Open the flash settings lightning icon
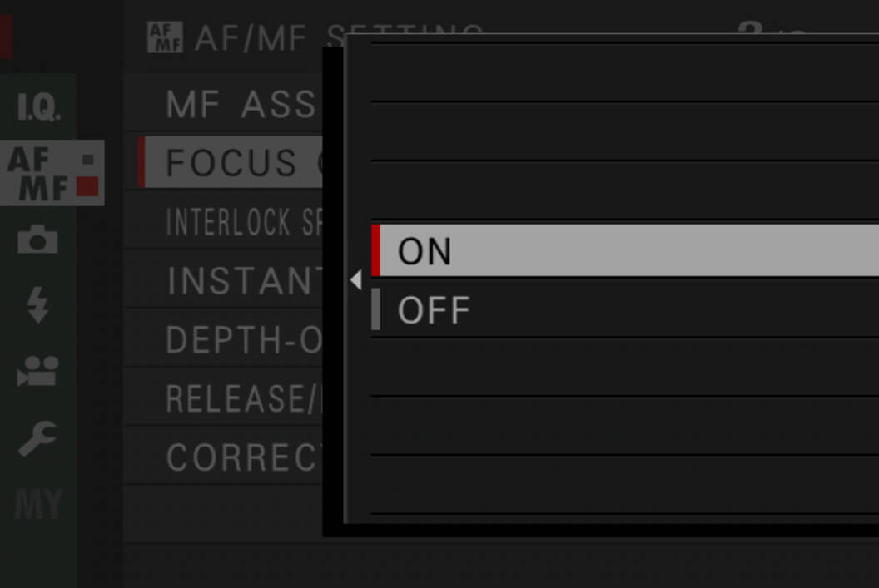The height and width of the screenshot is (588, 879). (37, 305)
